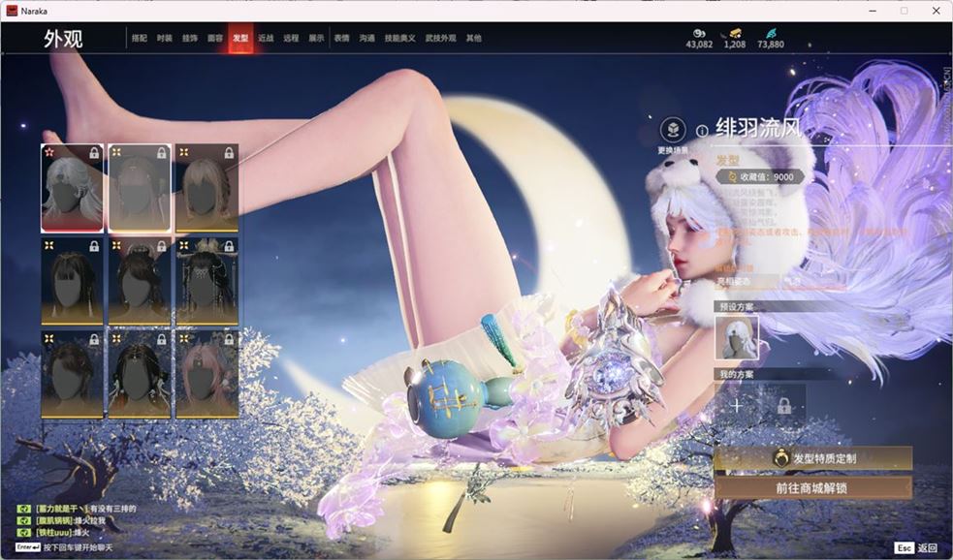The height and width of the screenshot is (560, 953).
Task: Click the lock icon on the pink hairstyle card
Action: tap(229, 340)
